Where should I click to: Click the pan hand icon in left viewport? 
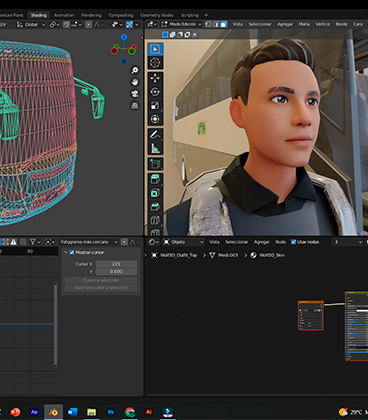(134, 82)
